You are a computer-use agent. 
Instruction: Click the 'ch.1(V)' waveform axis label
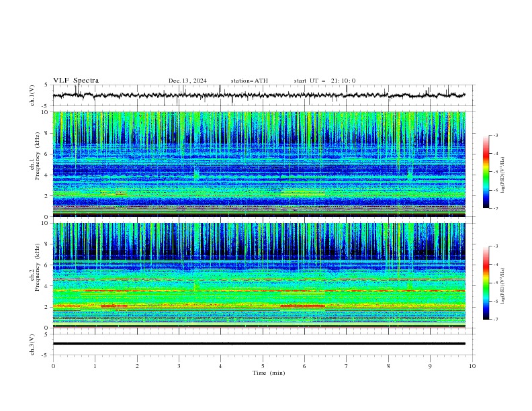(x=32, y=95)
